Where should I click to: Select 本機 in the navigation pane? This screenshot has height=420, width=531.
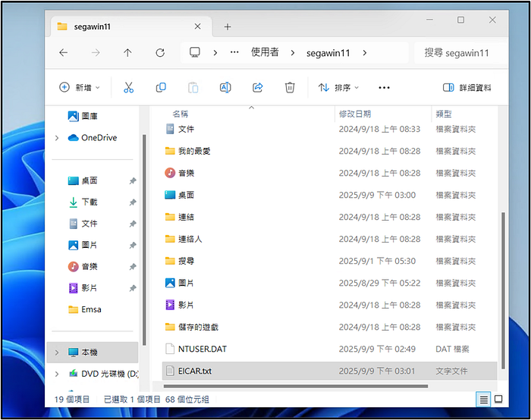tap(93, 353)
